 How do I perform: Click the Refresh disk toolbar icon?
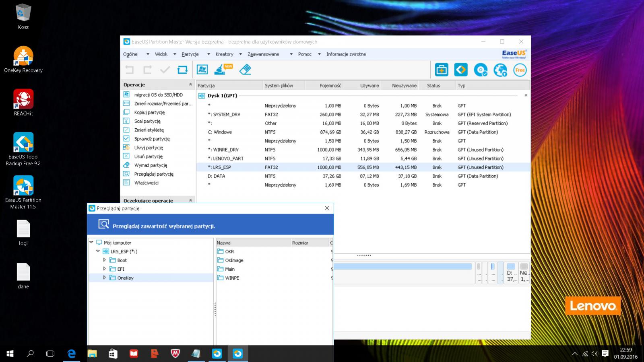point(182,70)
